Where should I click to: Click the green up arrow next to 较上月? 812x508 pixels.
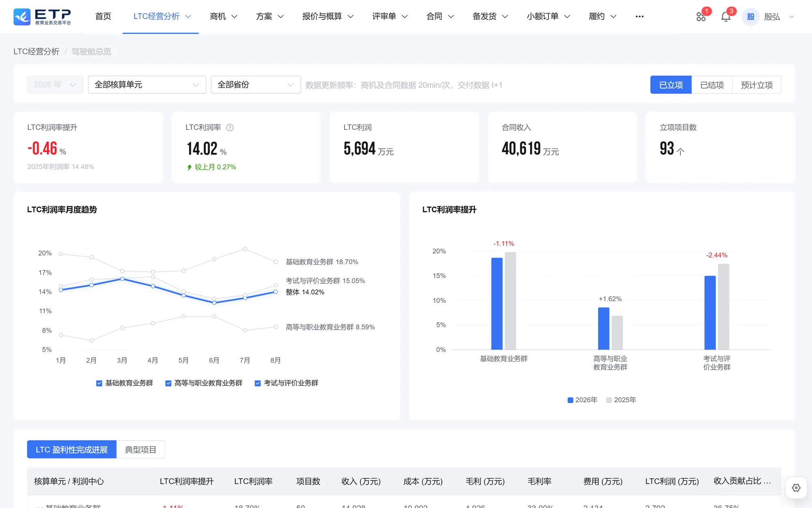click(x=189, y=167)
